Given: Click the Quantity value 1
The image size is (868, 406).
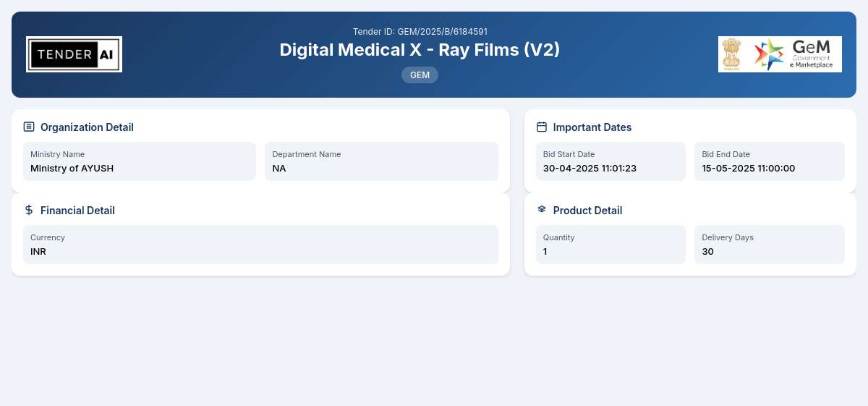Looking at the screenshot, I should pyautogui.click(x=545, y=252).
